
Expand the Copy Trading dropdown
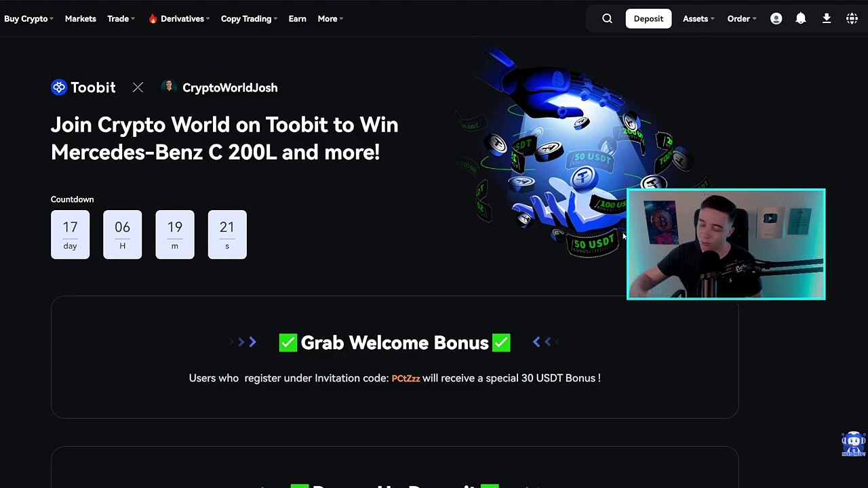click(x=249, y=19)
